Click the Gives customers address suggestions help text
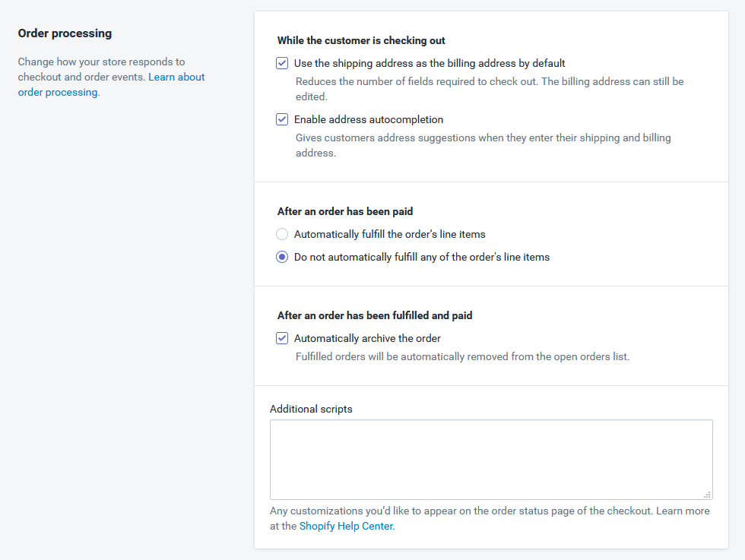This screenshot has width=745, height=560. [x=483, y=145]
